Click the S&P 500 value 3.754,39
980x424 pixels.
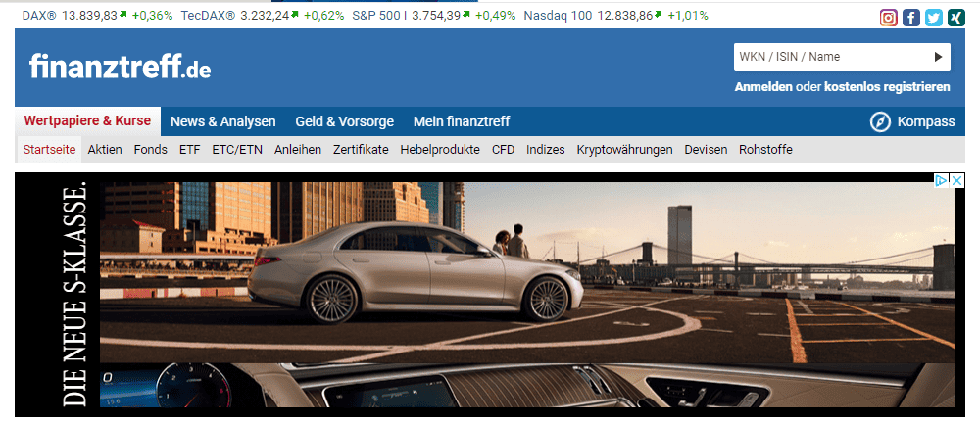[436, 16]
